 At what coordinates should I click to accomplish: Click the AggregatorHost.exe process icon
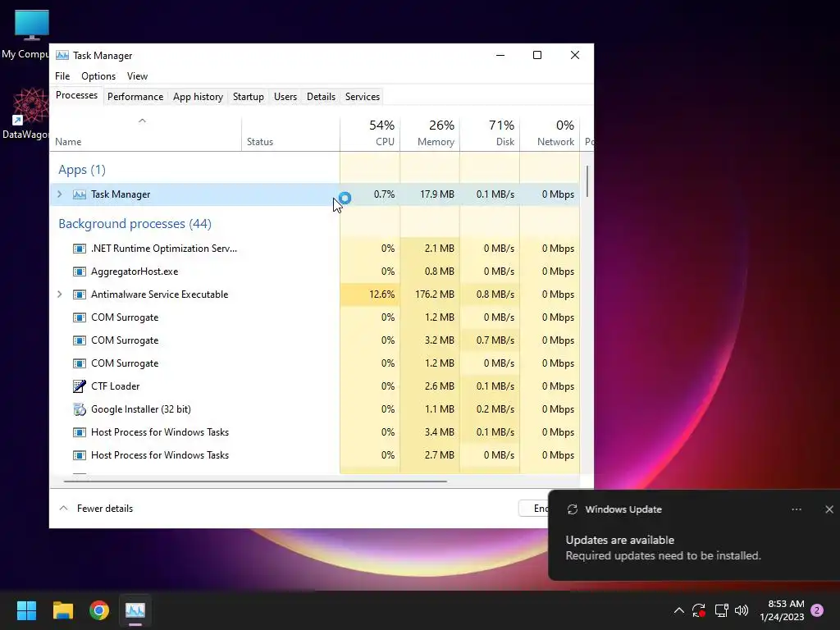tap(80, 272)
